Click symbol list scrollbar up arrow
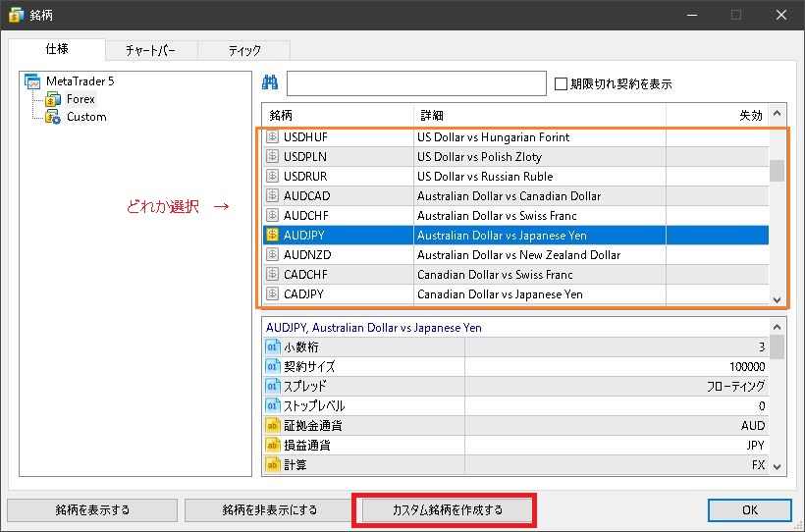The width and height of the screenshot is (805, 532). [x=777, y=114]
